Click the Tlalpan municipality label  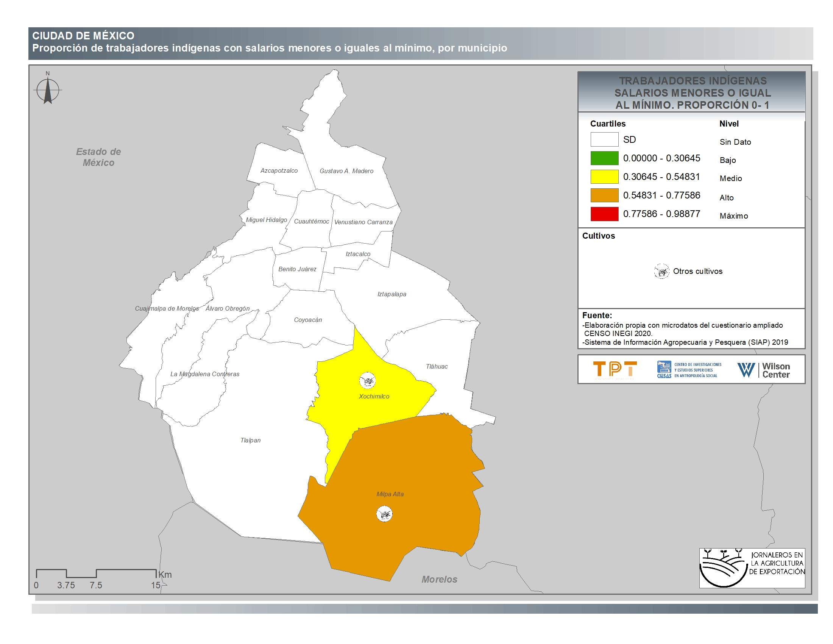[x=251, y=440]
